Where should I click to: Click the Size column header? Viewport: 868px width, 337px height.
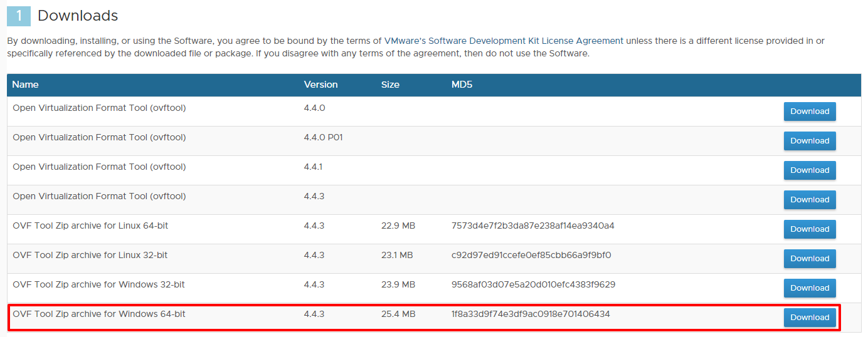[390, 85]
